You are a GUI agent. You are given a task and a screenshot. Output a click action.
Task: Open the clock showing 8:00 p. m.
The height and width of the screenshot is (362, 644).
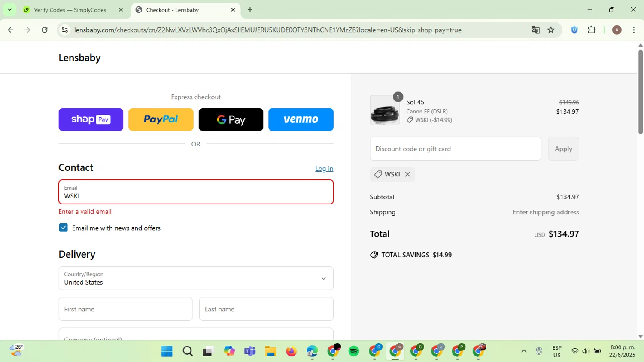623,351
